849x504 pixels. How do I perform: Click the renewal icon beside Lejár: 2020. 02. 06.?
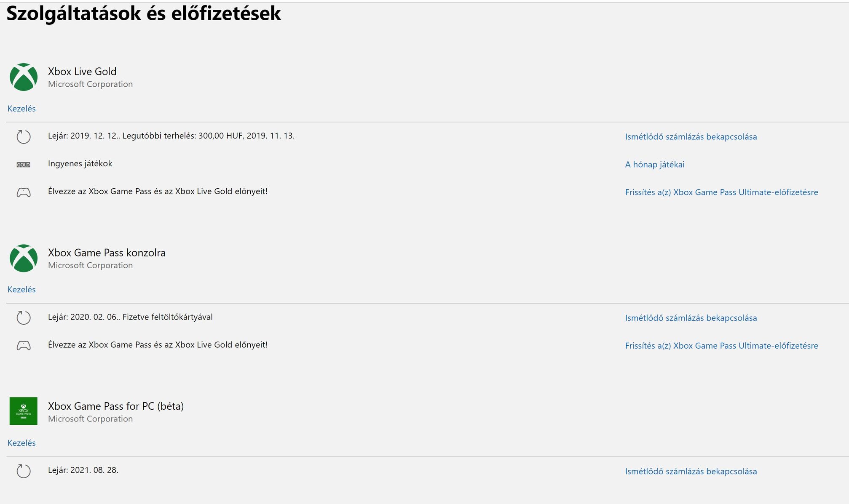(24, 318)
